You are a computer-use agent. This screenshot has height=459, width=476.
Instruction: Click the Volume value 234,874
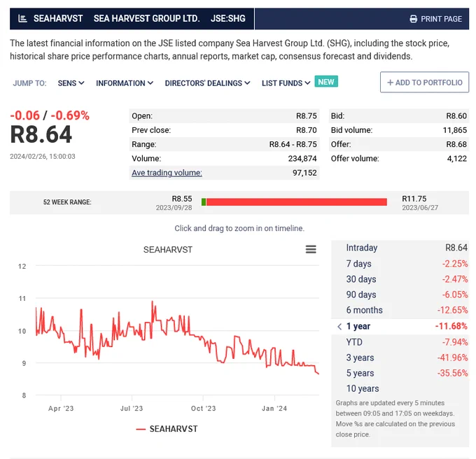pos(302,159)
